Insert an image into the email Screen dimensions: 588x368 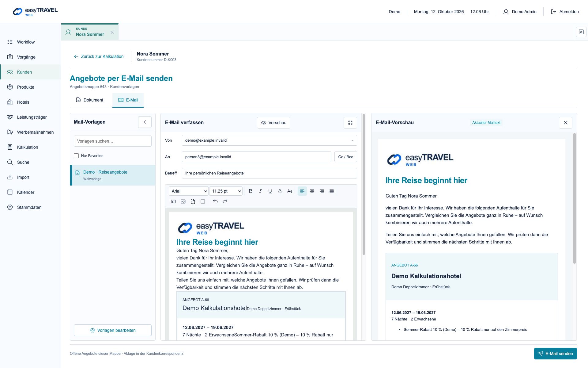[183, 201]
